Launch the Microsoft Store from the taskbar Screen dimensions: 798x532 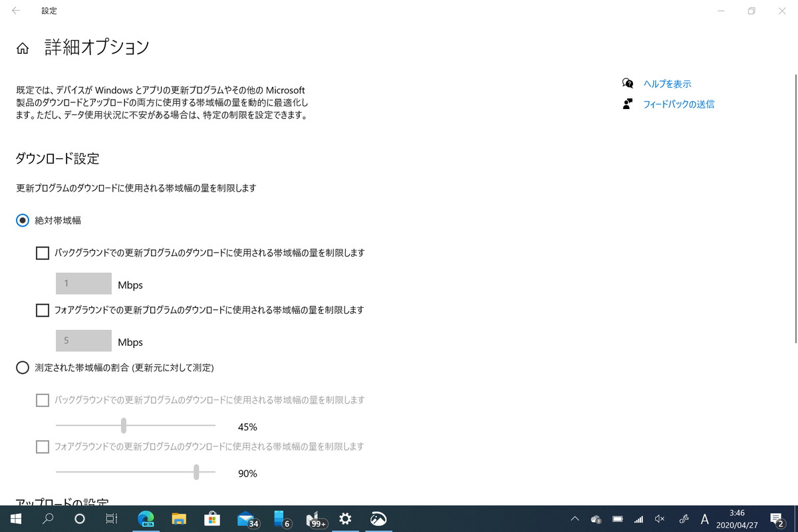tap(213, 519)
